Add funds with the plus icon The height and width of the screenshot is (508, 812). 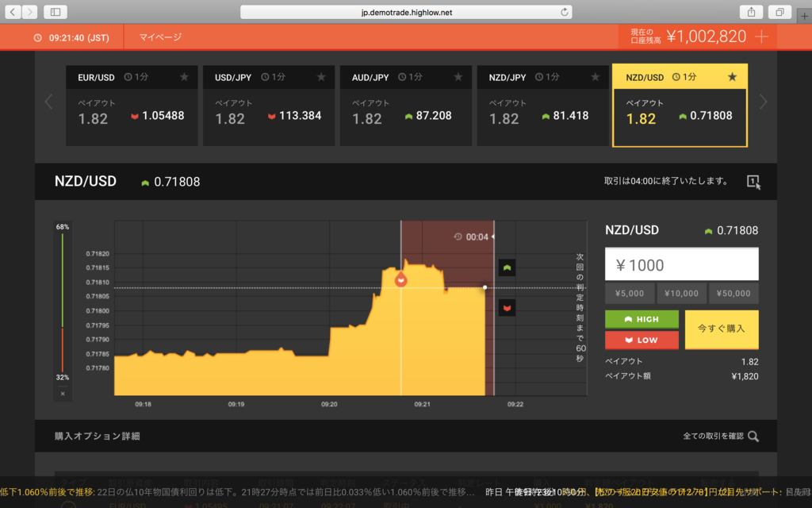coord(762,37)
